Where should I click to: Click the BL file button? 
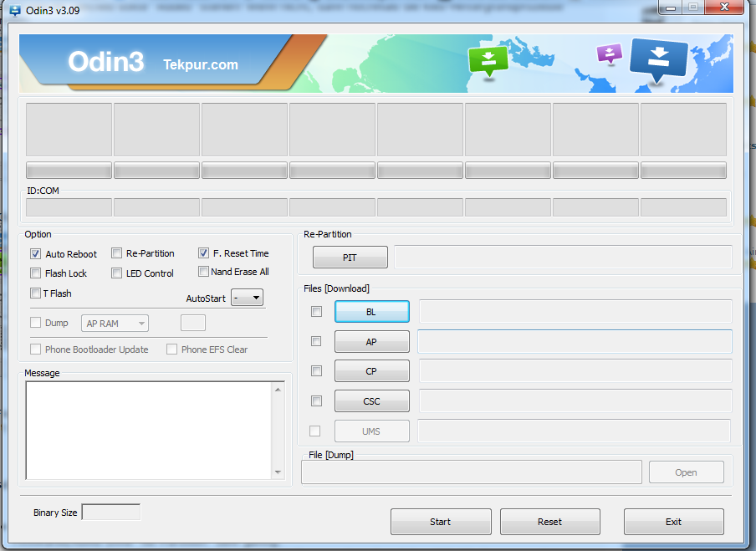(x=372, y=312)
